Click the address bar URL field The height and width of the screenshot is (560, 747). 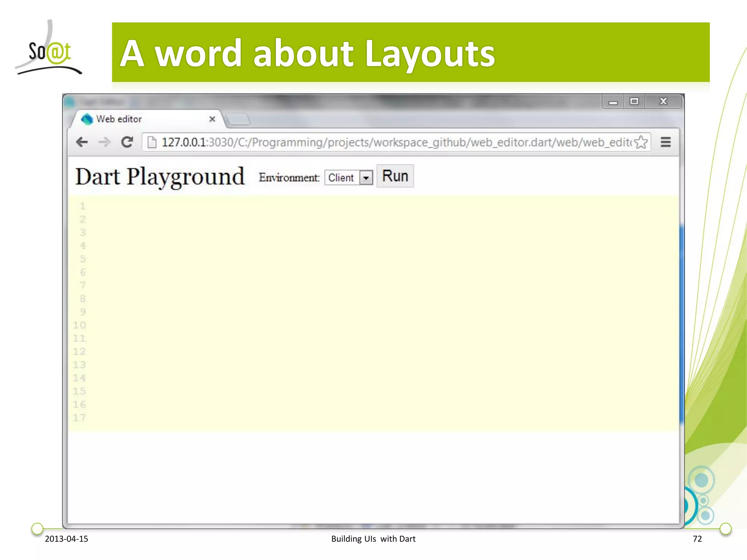[394, 142]
